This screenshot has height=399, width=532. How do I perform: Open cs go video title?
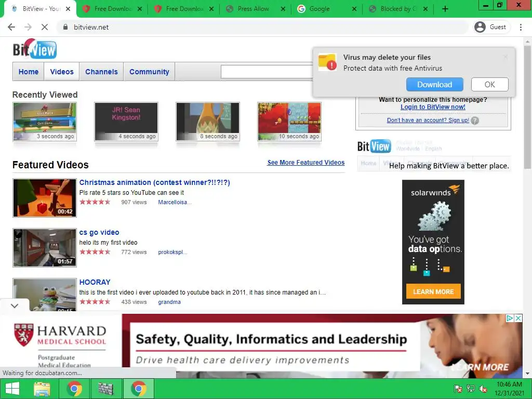[99, 232]
